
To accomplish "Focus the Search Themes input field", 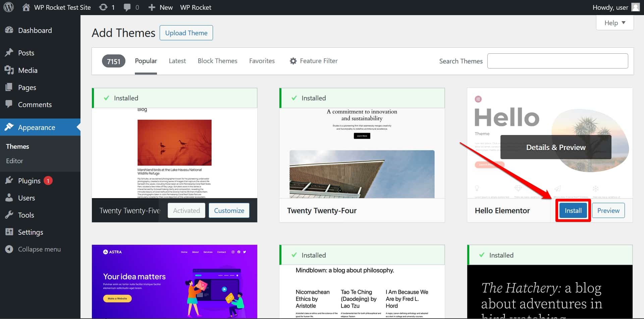I will pos(557,61).
